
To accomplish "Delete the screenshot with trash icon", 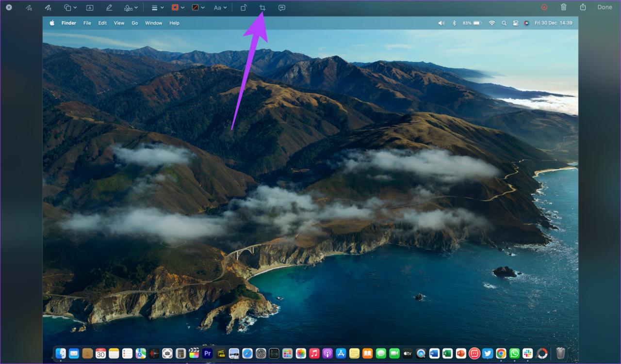I will [x=563, y=7].
